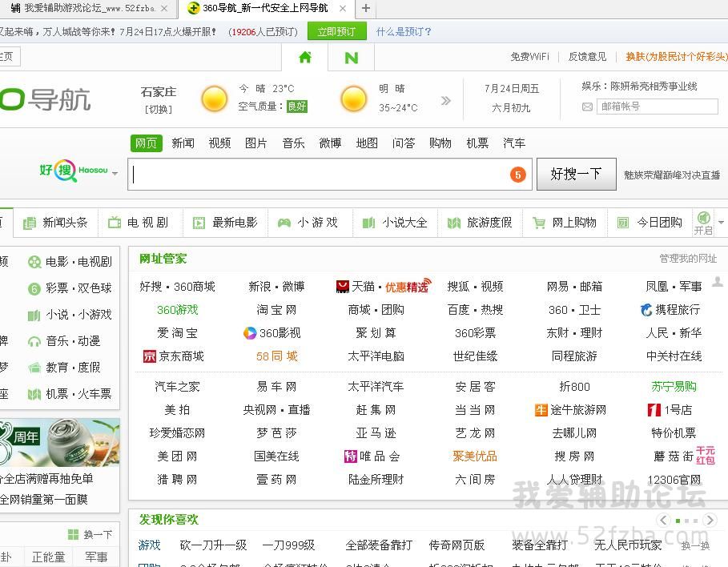Switch to the 音乐 search tab
728x567 pixels.
293,143
